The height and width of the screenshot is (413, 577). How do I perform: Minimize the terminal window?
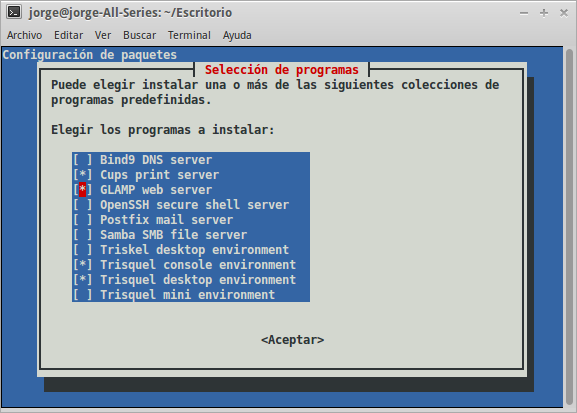point(524,13)
